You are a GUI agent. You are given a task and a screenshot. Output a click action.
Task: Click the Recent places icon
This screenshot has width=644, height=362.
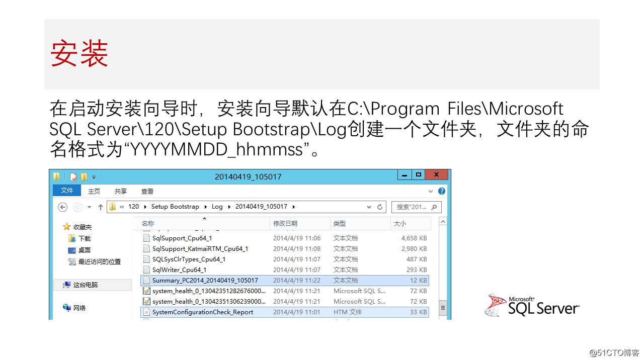[x=72, y=261]
